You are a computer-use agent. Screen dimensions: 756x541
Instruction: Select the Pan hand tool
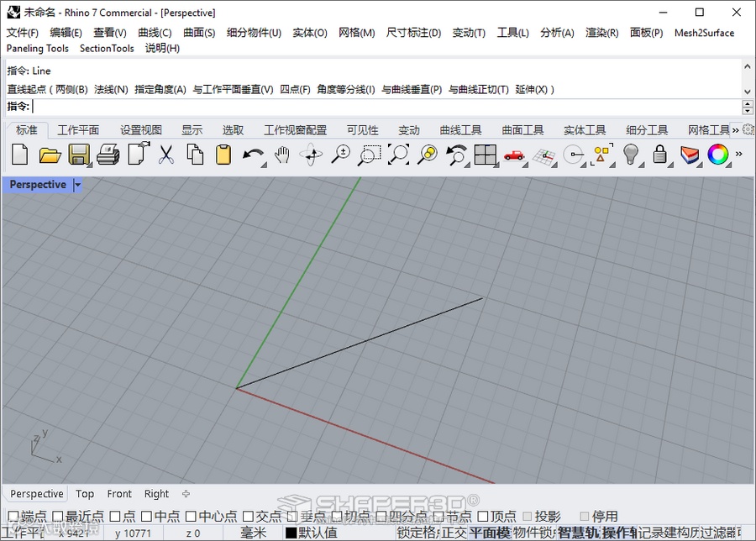[x=282, y=155]
